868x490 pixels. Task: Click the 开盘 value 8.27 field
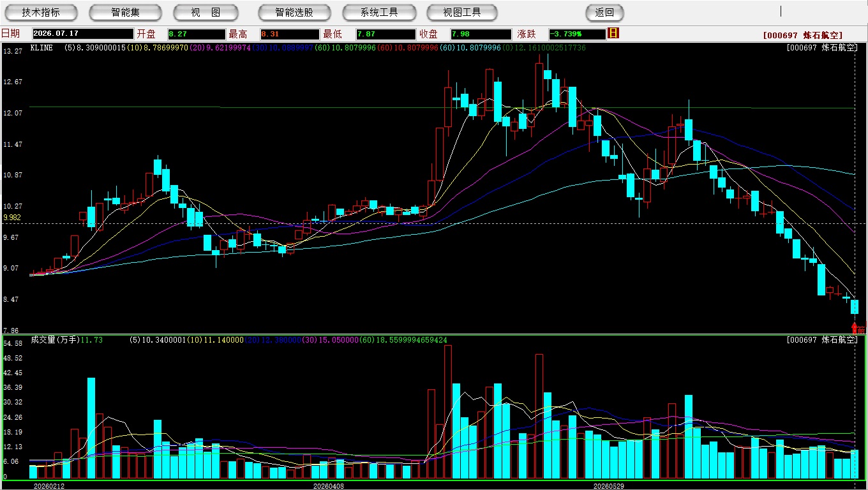197,34
